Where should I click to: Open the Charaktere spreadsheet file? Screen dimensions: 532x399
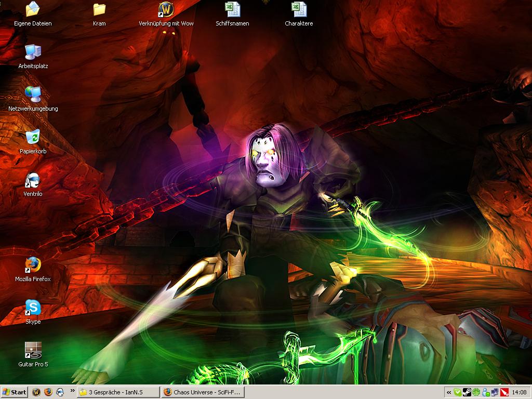tap(299, 9)
